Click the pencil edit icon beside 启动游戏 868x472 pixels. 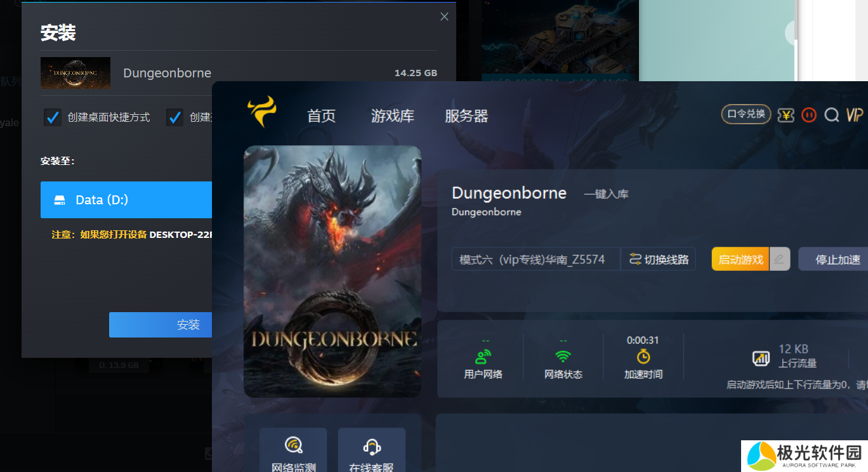(779, 259)
